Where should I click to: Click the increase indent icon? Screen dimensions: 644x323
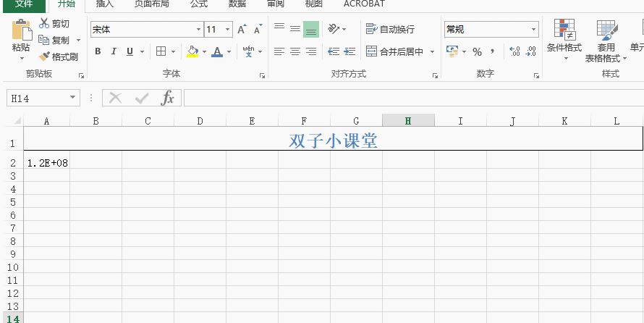(x=349, y=51)
